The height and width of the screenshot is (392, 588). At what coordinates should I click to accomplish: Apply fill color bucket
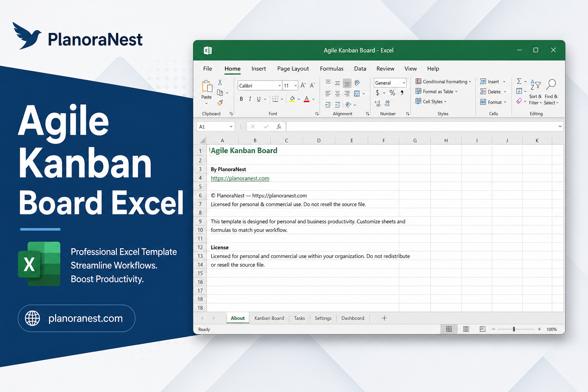coord(292,99)
